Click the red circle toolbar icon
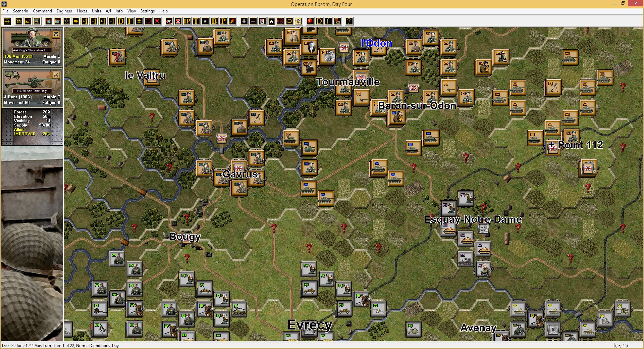 click(x=148, y=21)
